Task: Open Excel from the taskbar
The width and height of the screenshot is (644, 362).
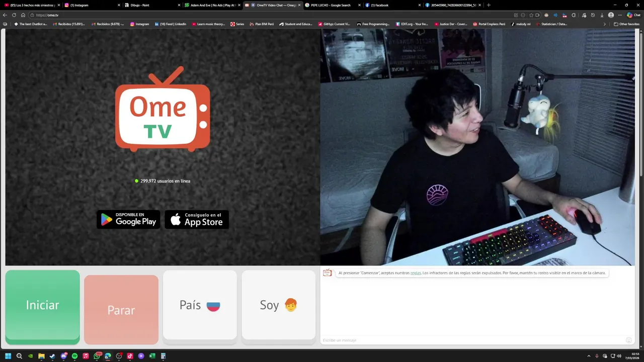Action: (x=152, y=356)
